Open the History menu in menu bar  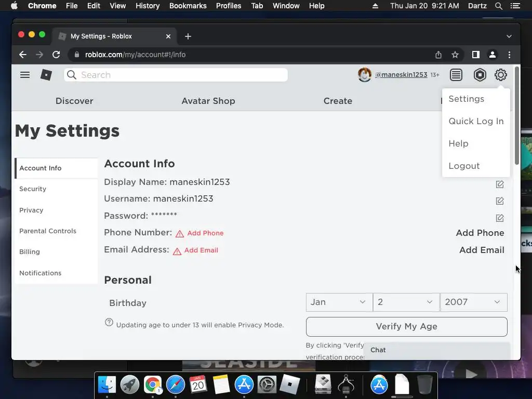tap(147, 6)
